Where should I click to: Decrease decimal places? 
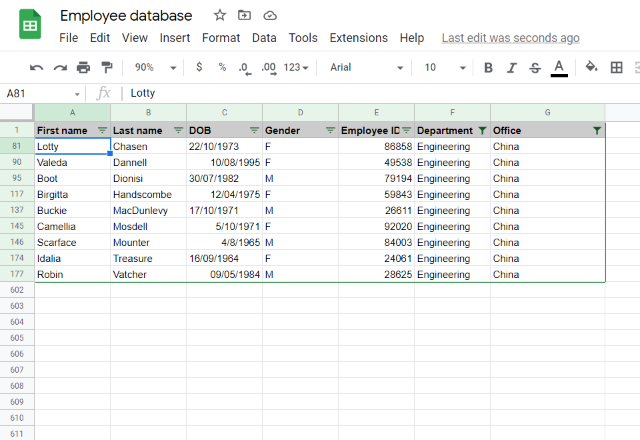[x=244, y=68]
